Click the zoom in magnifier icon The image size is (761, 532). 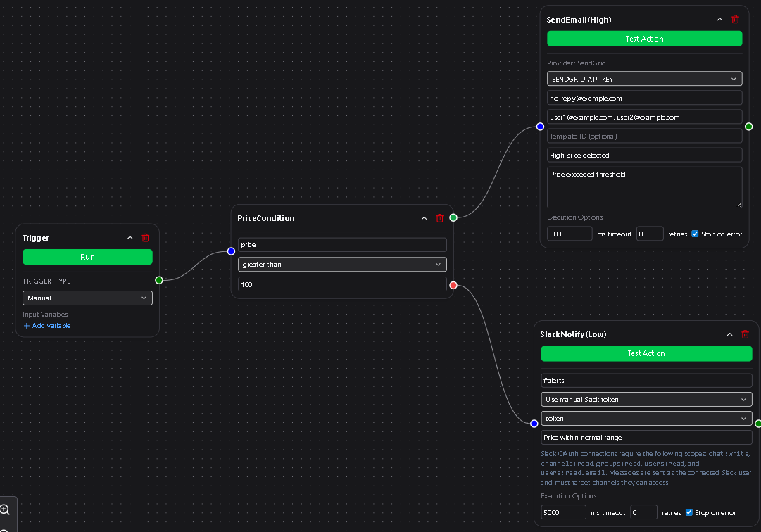point(5,509)
